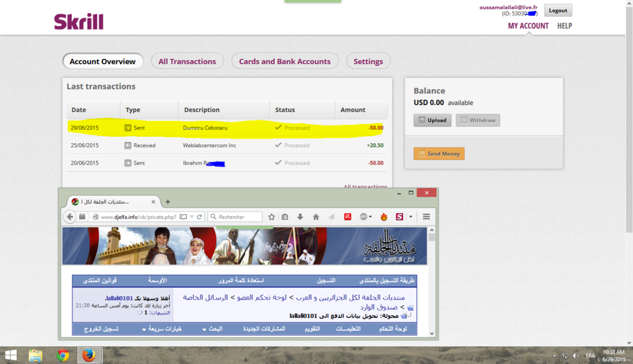The height and width of the screenshot is (364, 633).
Task: Click the Firefox address bar URL
Action: click(x=138, y=217)
